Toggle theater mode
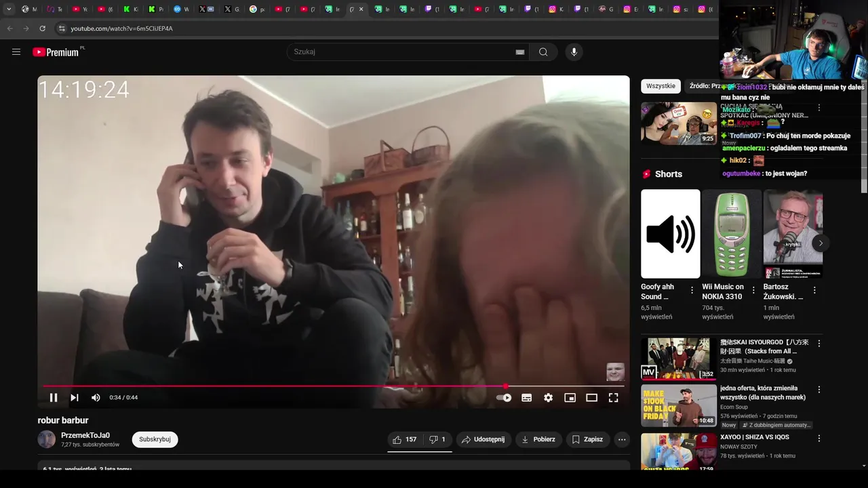The width and height of the screenshot is (868, 488). [591, 398]
